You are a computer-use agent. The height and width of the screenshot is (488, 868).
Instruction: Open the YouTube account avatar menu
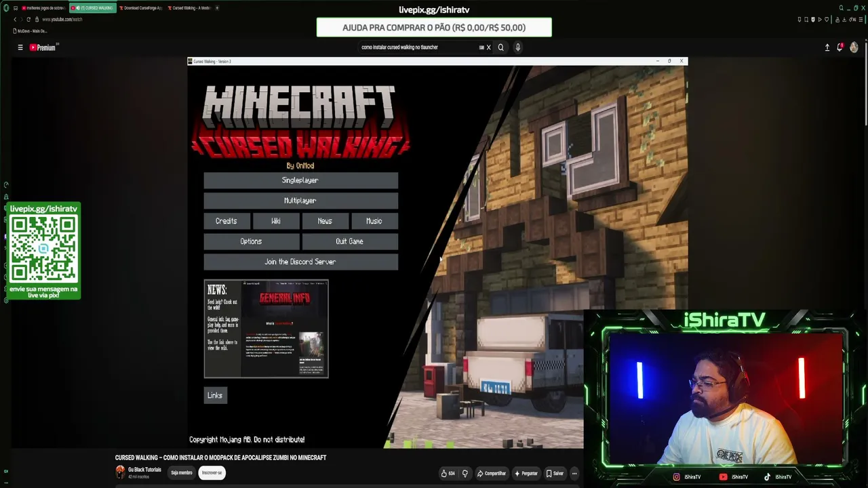coord(854,47)
